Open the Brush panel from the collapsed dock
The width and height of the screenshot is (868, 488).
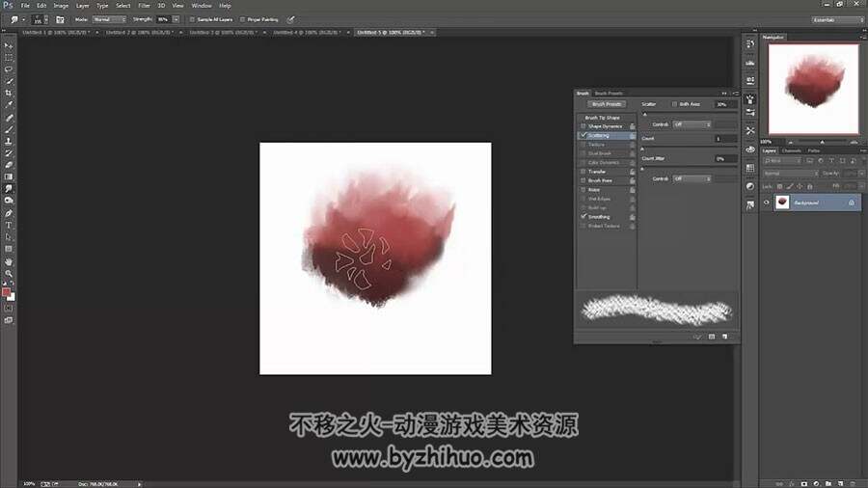pyautogui.click(x=750, y=99)
